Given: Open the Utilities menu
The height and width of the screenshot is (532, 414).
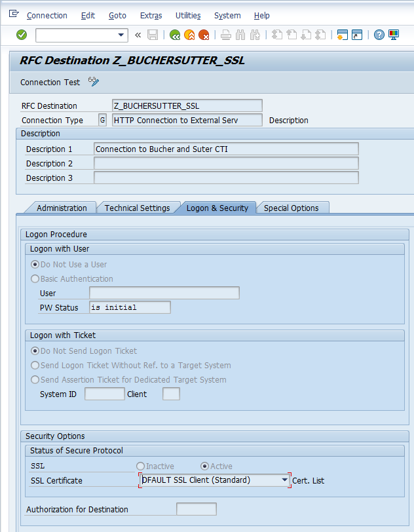Looking at the screenshot, I should tap(188, 16).
